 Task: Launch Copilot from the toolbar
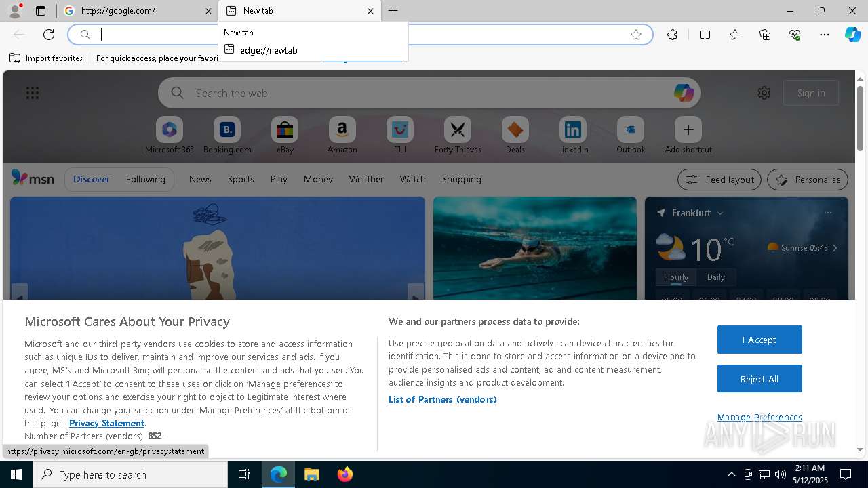(852, 35)
